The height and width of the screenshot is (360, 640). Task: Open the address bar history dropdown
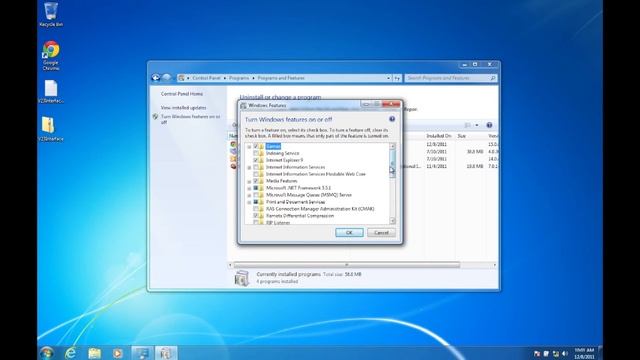(388, 78)
